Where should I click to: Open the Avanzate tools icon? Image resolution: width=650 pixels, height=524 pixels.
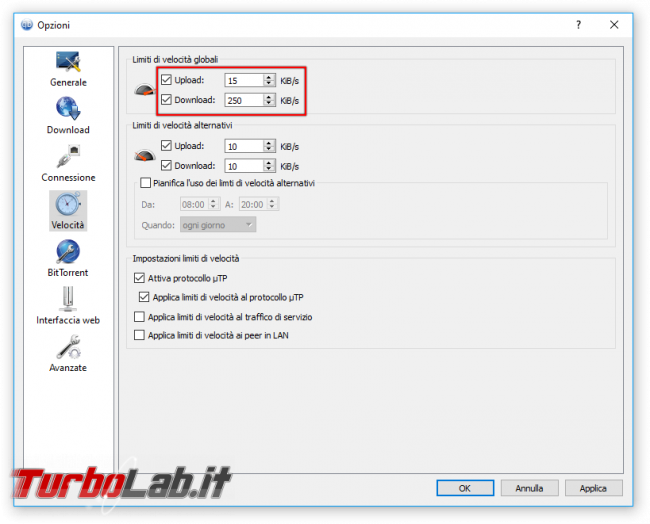click(68, 347)
